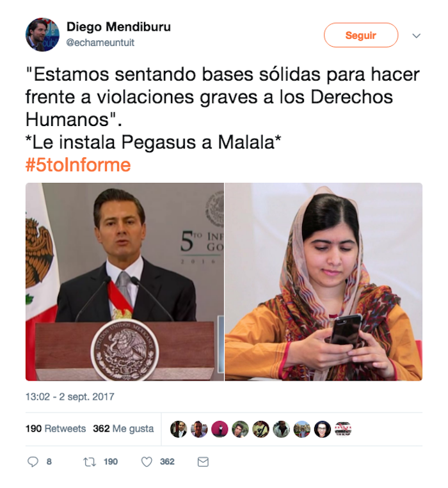The image size is (448, 488).
Task: Open the #5toInforme hashtag
Action: [x=78, y=165]
